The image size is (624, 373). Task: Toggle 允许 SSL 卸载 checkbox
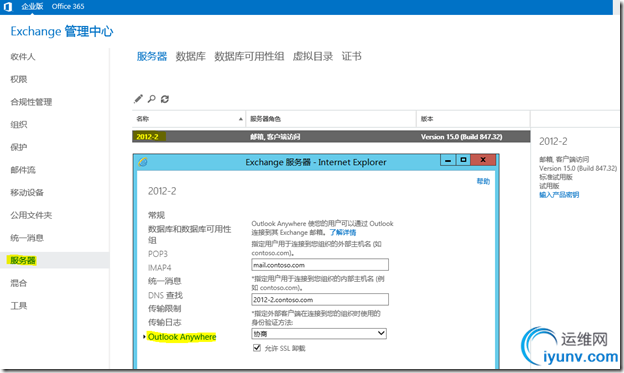(257, 348)
